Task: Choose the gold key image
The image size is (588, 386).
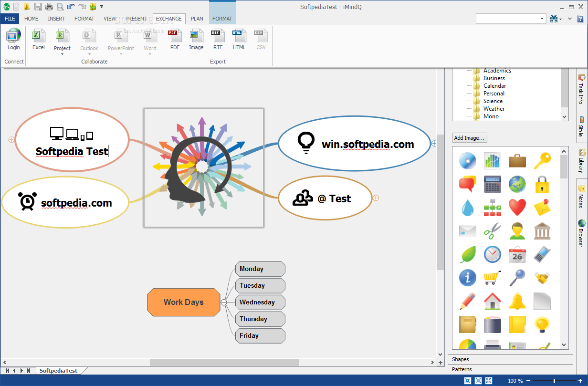Action: pyautogui.click(x=542, y=160)
